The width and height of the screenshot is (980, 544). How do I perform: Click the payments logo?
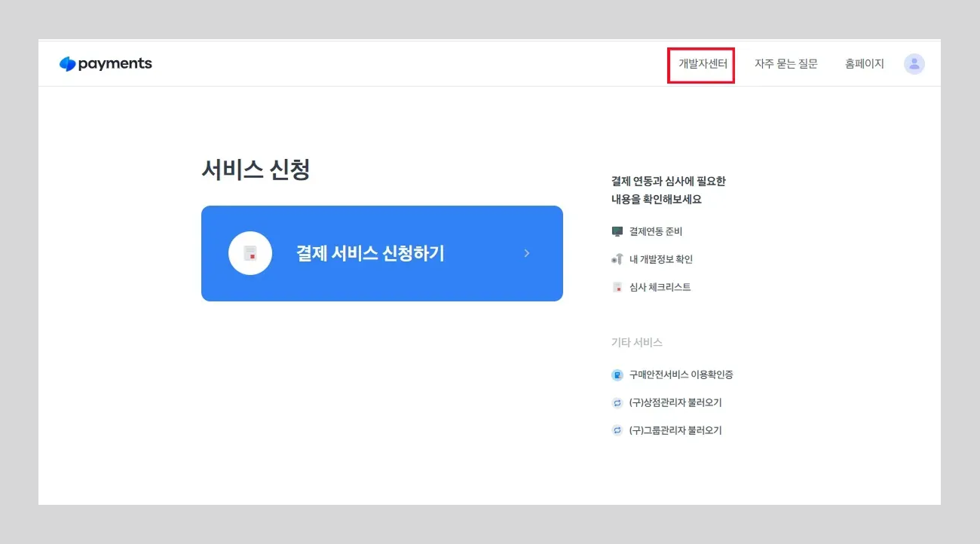[106, 64]
